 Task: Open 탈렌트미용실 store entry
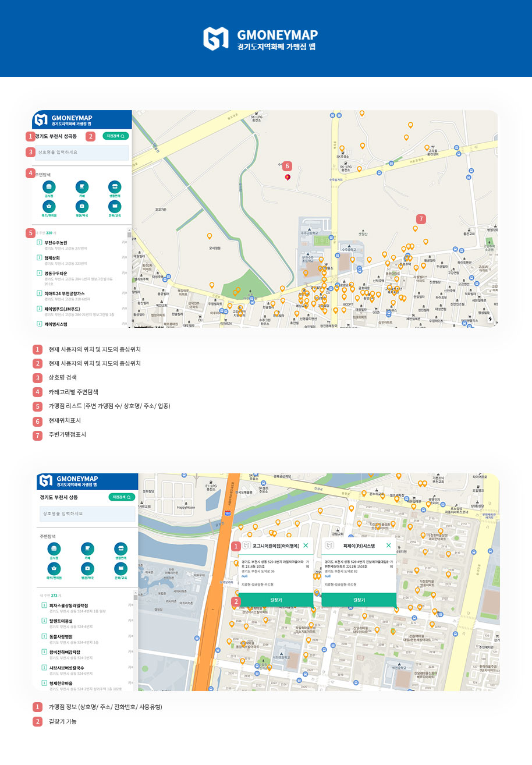point(86,624)
